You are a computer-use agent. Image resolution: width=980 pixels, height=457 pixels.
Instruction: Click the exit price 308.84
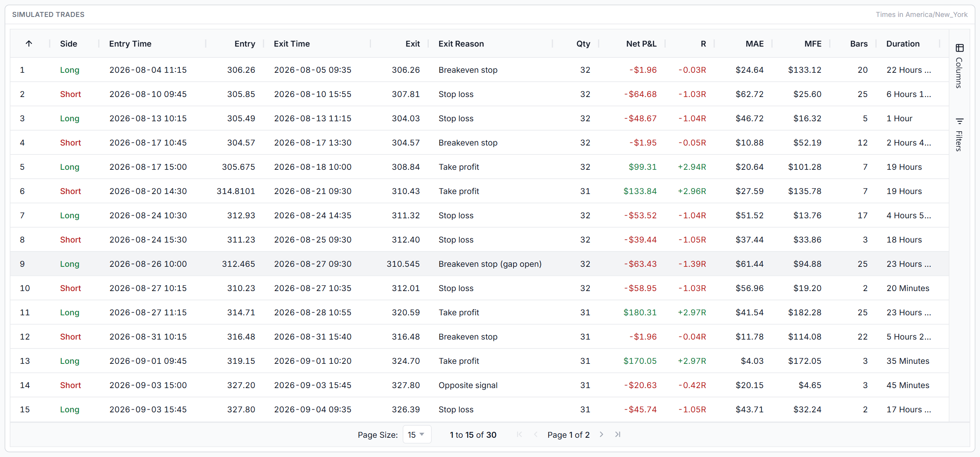coord(406,167)
